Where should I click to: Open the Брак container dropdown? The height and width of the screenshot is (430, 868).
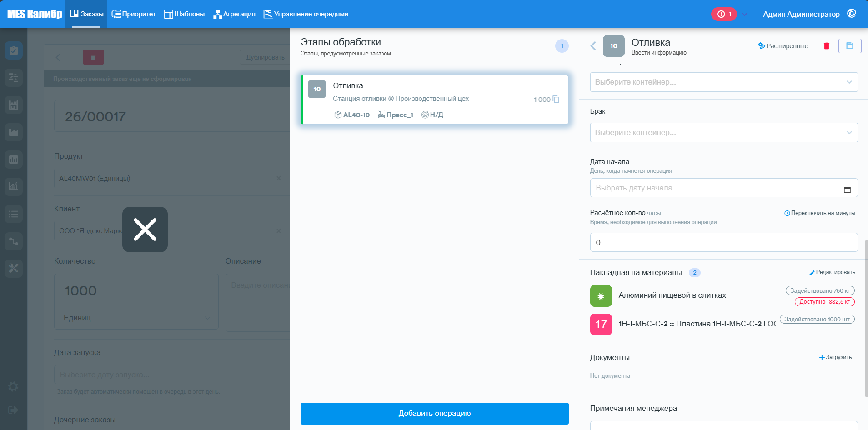(724, 133)
